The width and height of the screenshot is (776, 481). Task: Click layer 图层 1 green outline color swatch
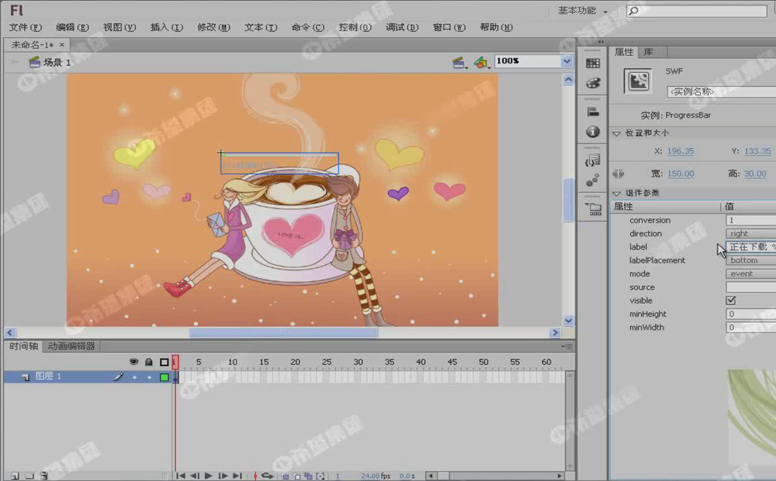(164, 377)
